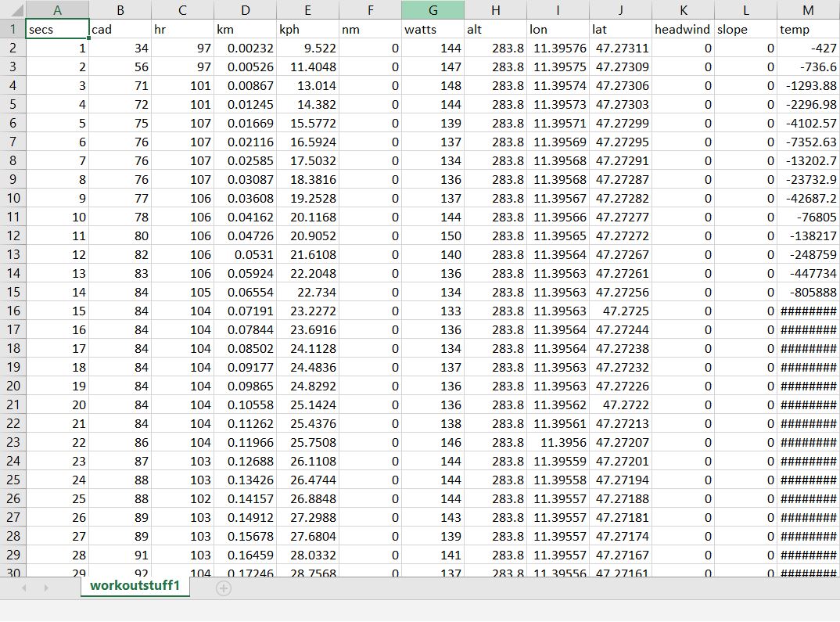840x622 pixels.
Task: Click the 'temp' header cell
Action: pos(809,29)
